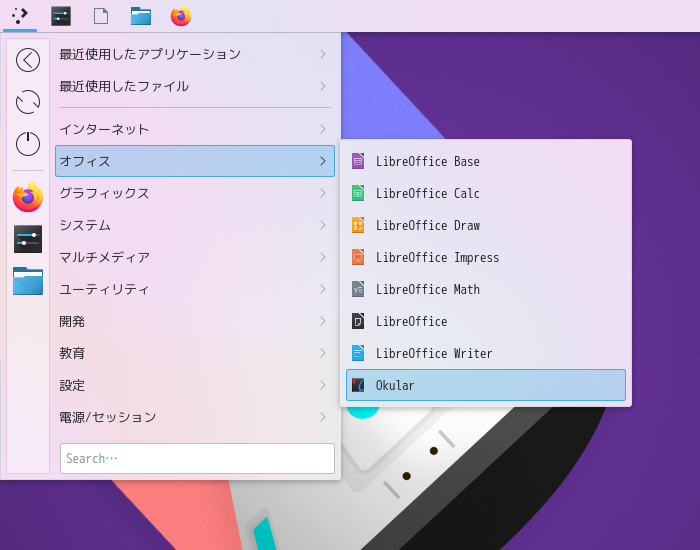The height and width of the screenshot is (550, 700).
Task: Click the LibreOffice Writer icon
Action: [358, 353]
